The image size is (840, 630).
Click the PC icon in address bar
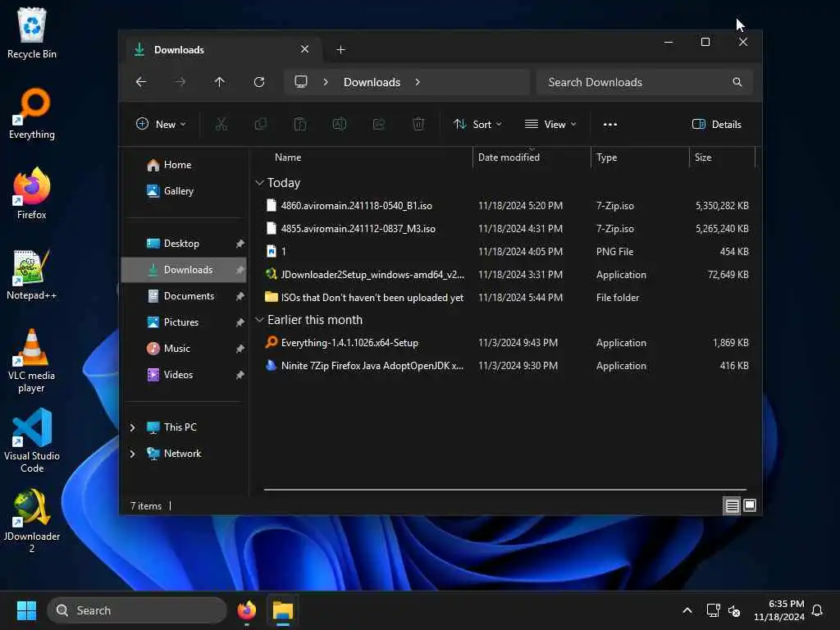301,82
